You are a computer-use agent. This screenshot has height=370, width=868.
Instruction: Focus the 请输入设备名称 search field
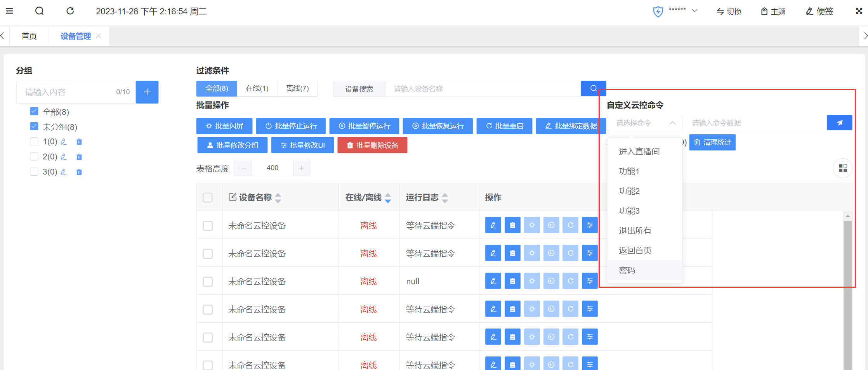click(483, 89)
